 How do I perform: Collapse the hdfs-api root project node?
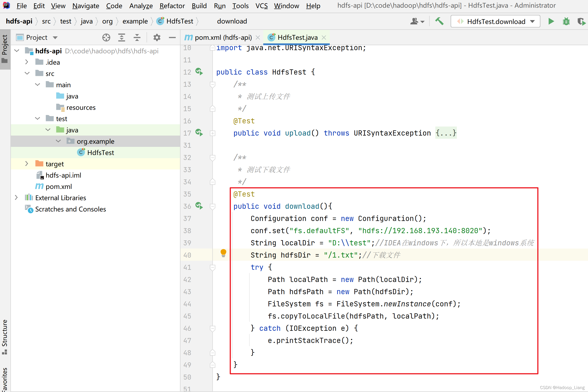coord(17,51)
